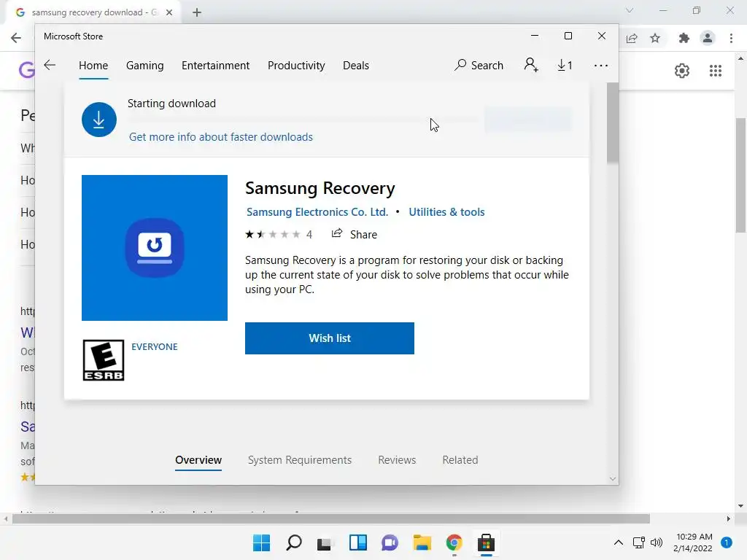This screenshot has width=747, height=560.
Task: Open a new Chrome tab
Action: pyautogui.click(x=197, y=12)
